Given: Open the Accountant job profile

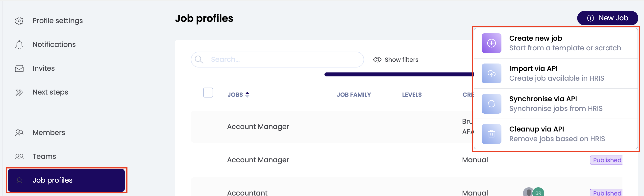Looking at the screenshot, I should click(x=247, y=192).
